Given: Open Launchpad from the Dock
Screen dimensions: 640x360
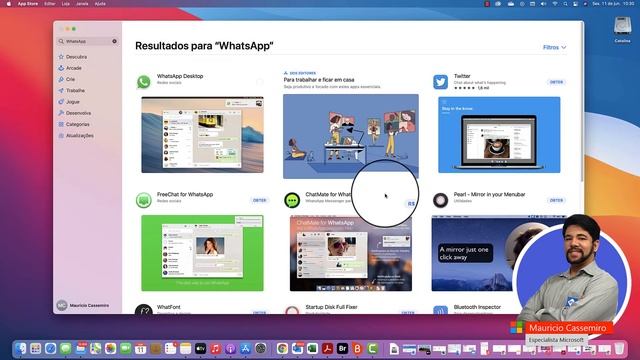Looking at the screenshot, I should point(36,349).
